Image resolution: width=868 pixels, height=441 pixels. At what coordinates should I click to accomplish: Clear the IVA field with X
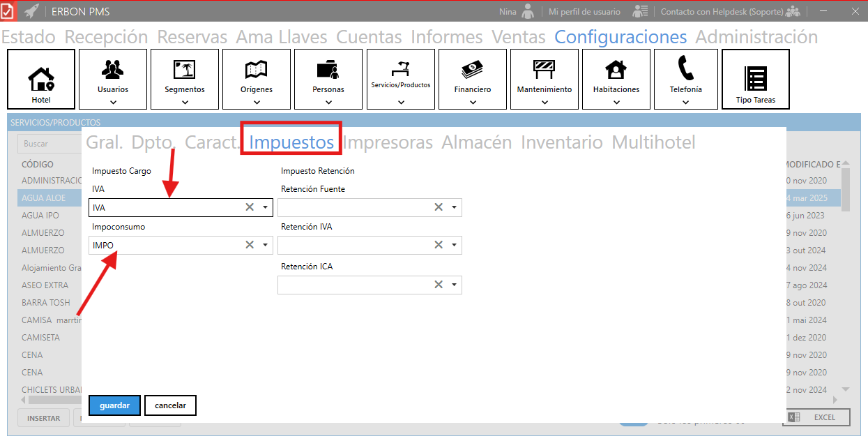click(250, 207)
